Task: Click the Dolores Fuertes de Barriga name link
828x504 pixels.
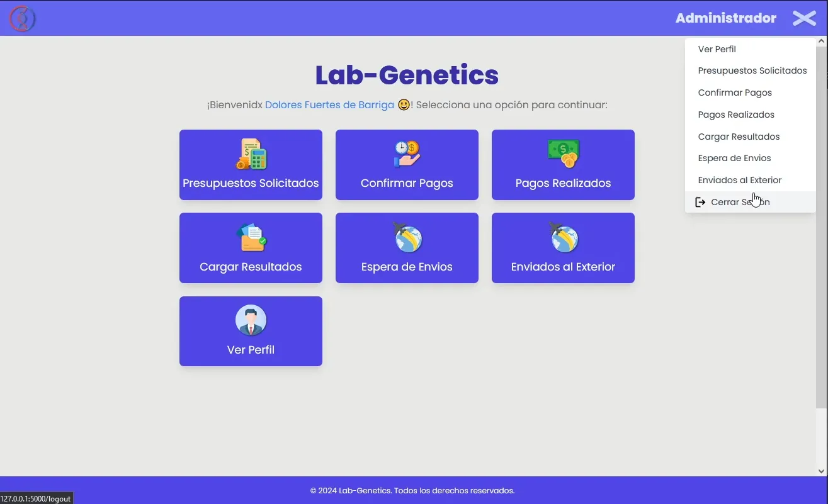Action: (329, 104)
